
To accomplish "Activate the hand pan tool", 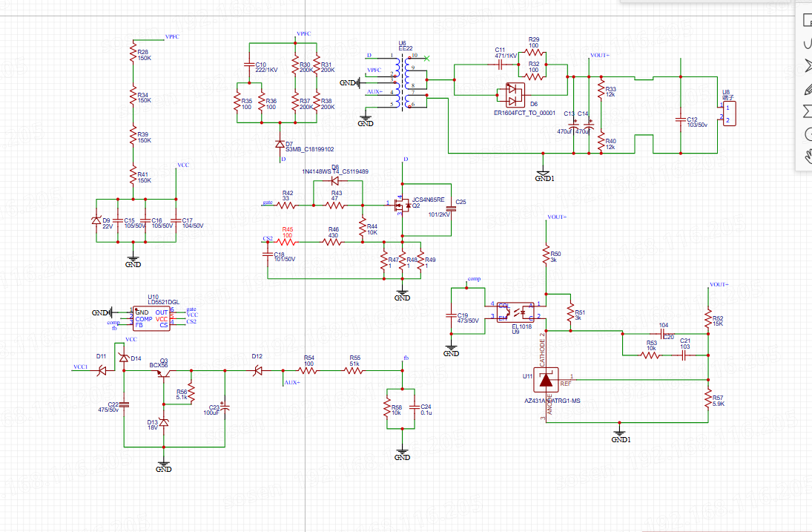I will tap(808, 157).
